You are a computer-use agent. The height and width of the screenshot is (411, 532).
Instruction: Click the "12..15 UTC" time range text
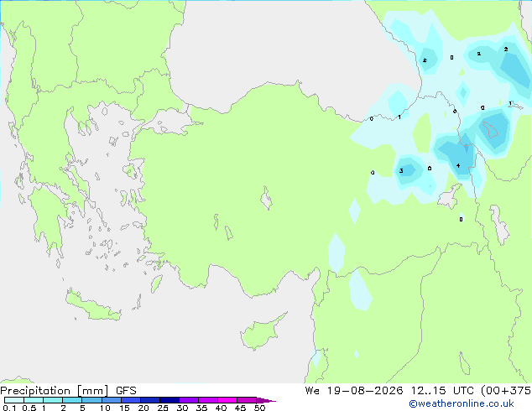tap(442, 391)
